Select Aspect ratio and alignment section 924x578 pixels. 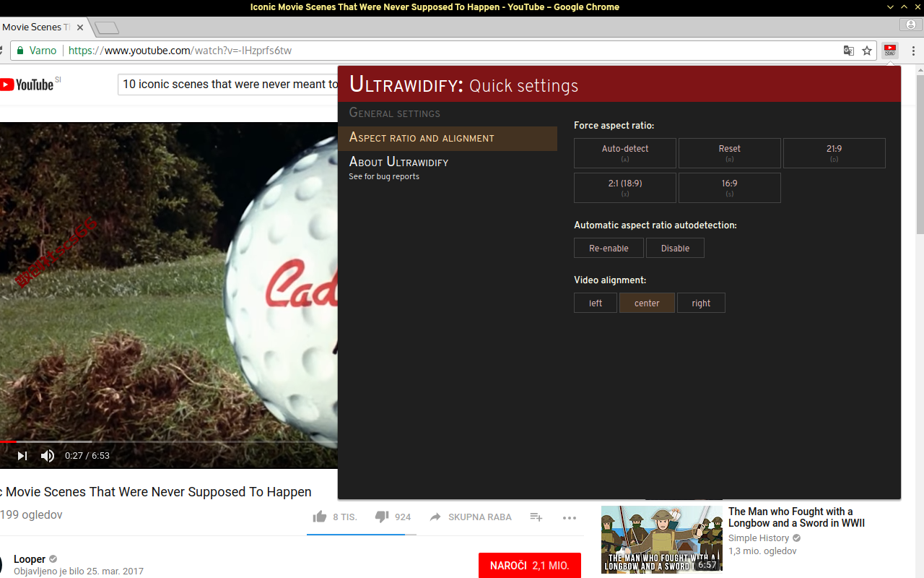click(448, 138)
